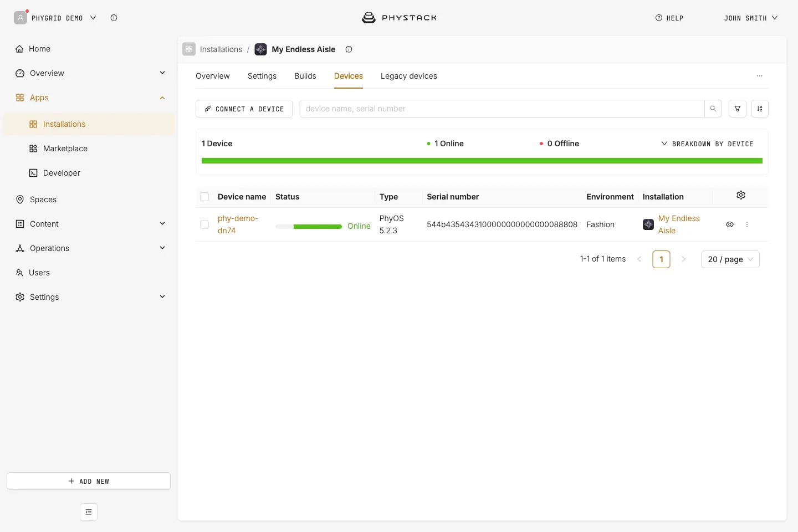
Task: Switch to the Builds tab
Action: (x=305, y=76)
